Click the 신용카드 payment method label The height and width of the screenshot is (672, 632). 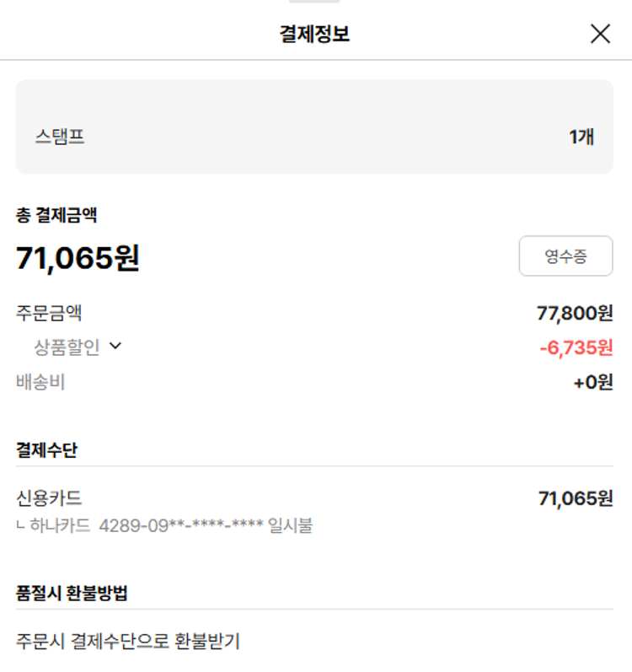[x=49, y=498]
